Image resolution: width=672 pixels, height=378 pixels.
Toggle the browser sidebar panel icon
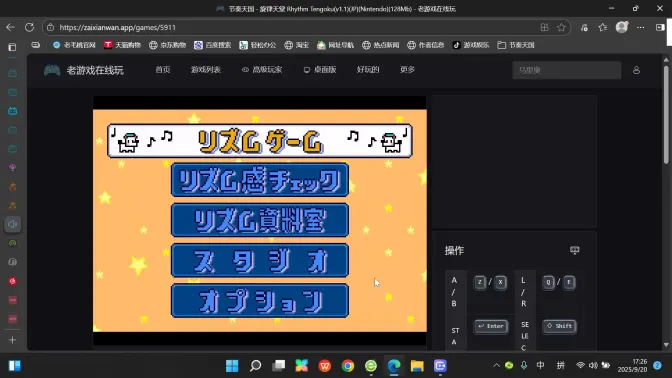660,27
